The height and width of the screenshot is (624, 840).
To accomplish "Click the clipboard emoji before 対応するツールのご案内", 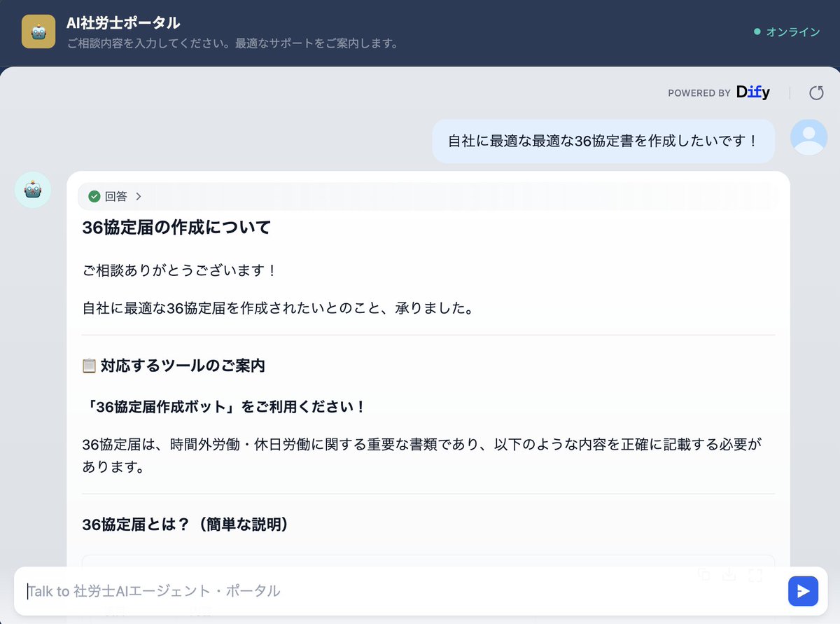I will (89, 366).
